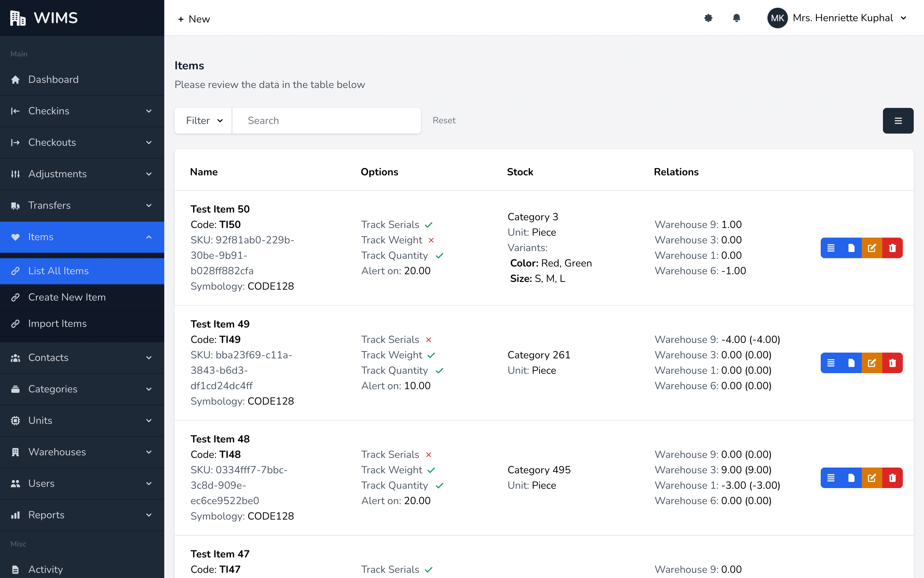Open the hamburger table menu button
The image size is (924, 578).
pos(898,121)
